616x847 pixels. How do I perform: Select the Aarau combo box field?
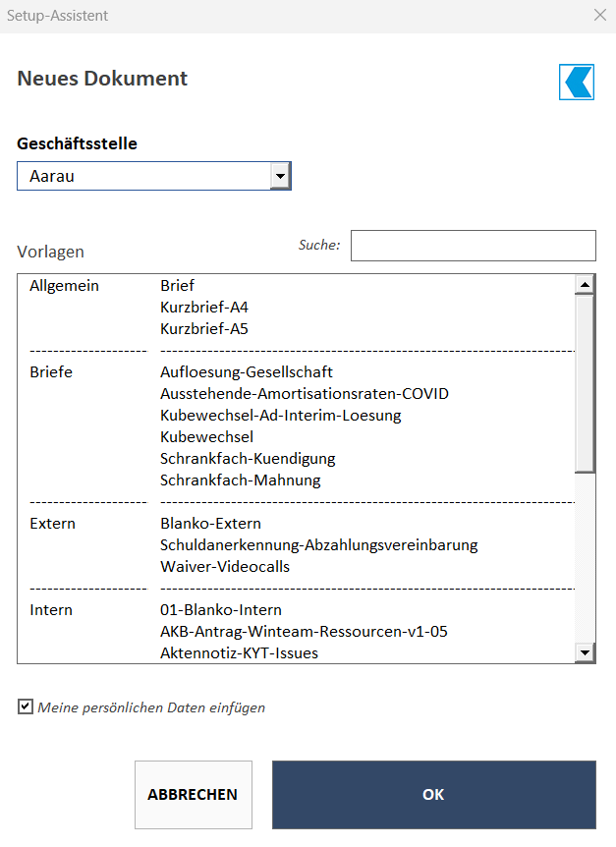pos(154,176)
